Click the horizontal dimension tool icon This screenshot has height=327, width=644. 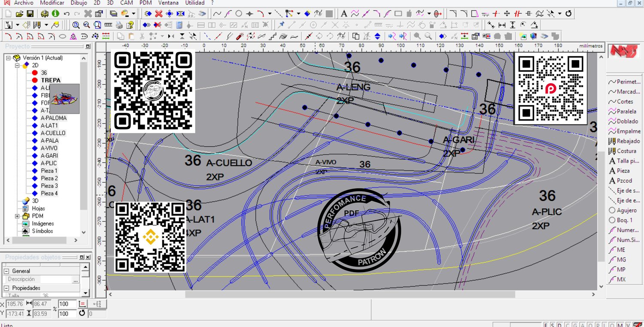[x=501, y=25]
